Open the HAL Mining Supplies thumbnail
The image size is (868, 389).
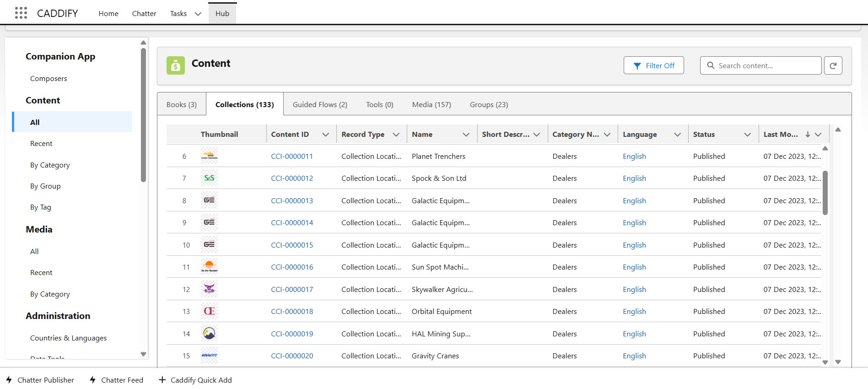pyautogui.click(x=209, y=334)
